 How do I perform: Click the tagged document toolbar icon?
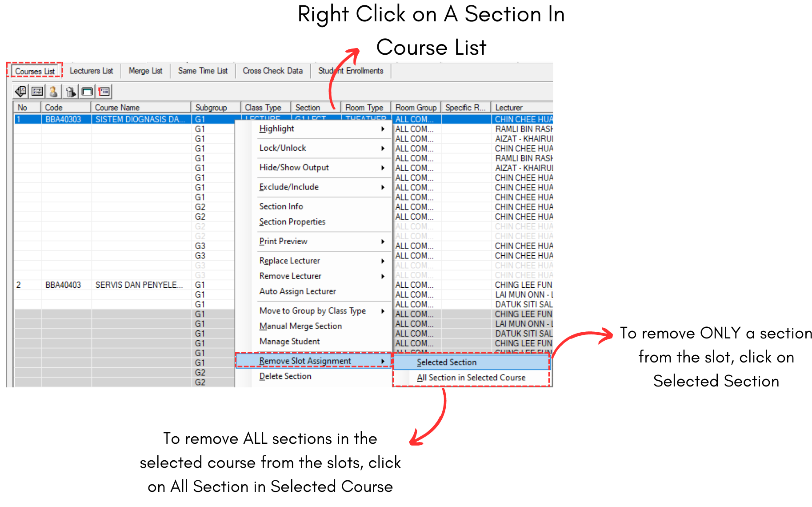pyautogui.click(x=20, y=92)
